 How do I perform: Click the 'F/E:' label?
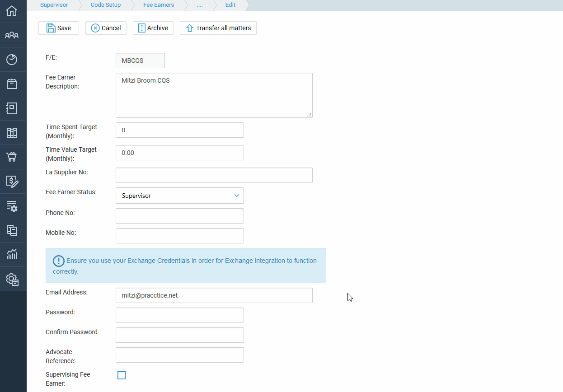52,57
